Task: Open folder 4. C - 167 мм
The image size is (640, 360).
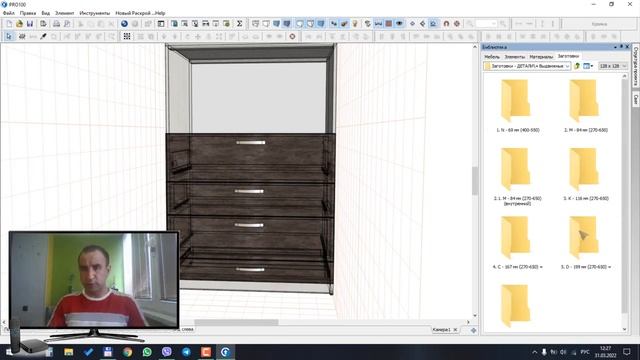Action: click(517, 242)
